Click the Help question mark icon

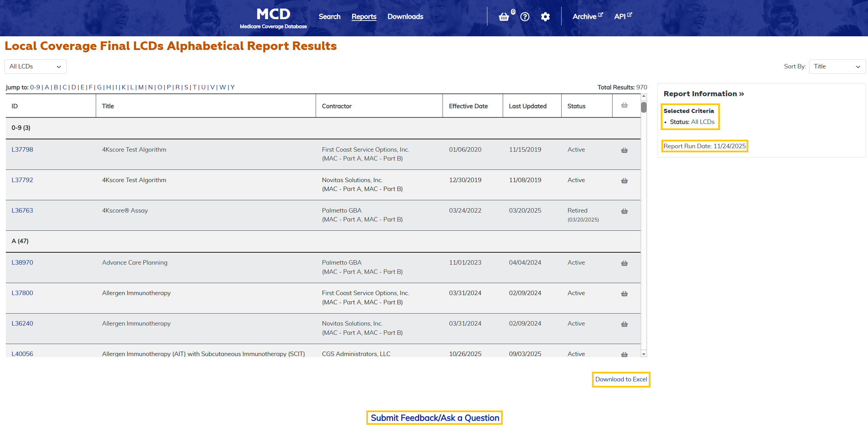[525, 16]
